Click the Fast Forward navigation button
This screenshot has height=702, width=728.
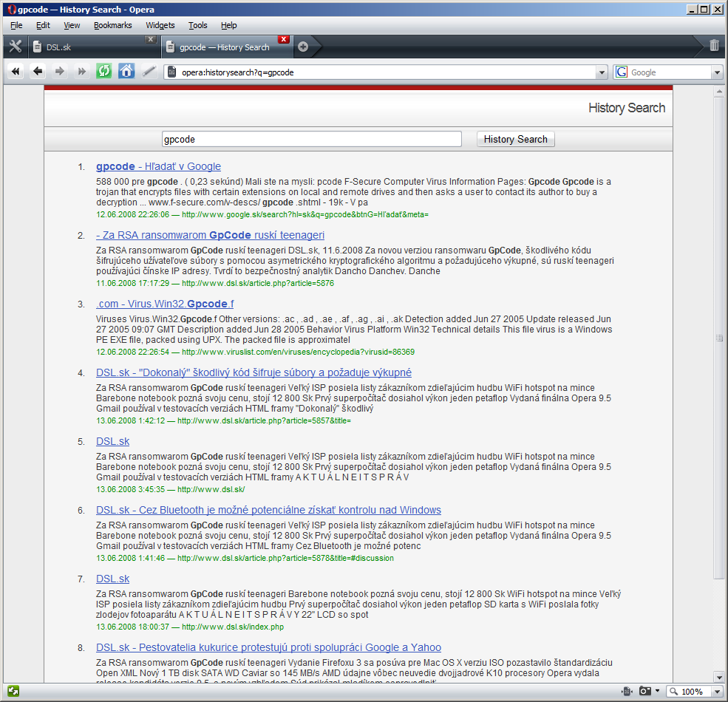click(x=82, y=72)
